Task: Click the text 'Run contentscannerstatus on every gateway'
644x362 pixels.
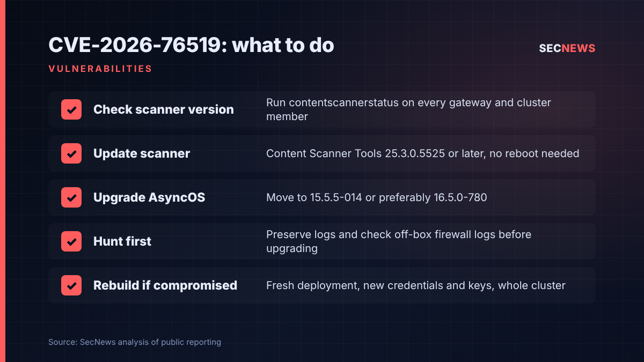Action: point(379,102)
